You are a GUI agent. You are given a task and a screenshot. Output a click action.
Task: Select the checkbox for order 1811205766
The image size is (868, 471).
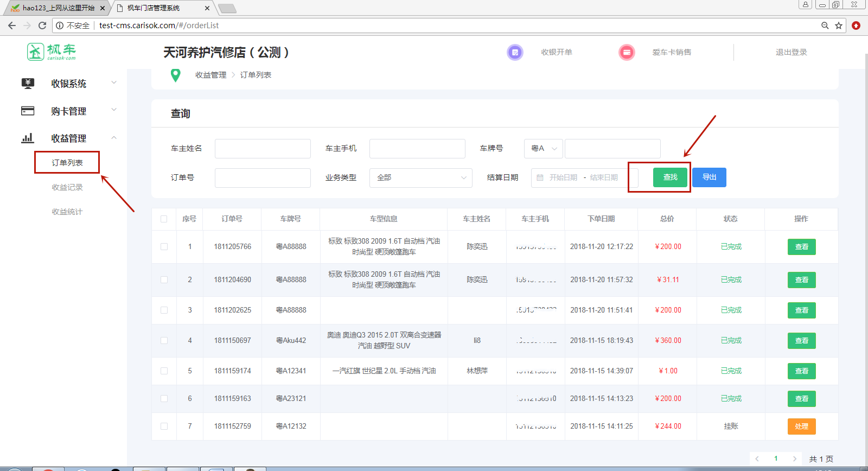click(x=164, y=247)
